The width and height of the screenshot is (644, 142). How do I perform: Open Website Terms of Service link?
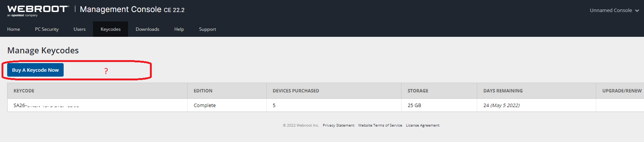[380, 125]
